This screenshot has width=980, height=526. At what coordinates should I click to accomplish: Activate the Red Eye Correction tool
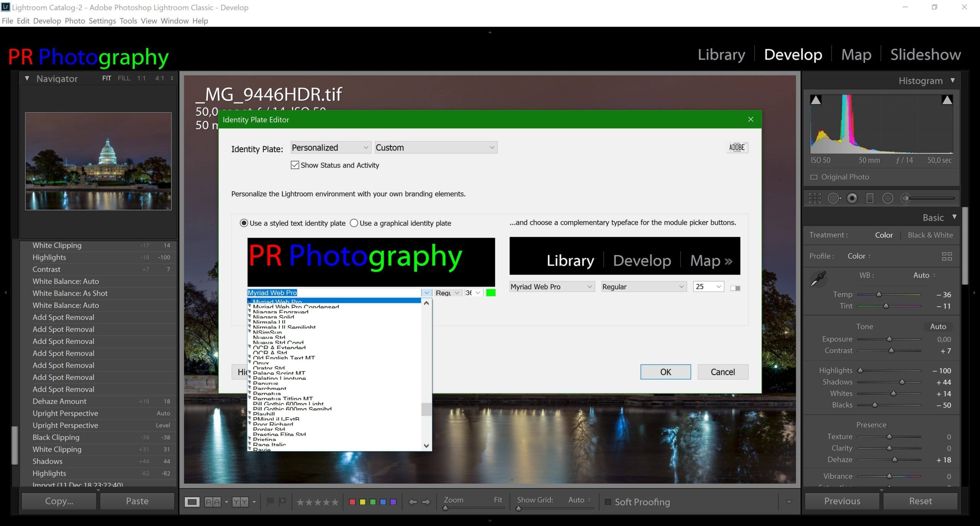click(x=852, y=198)
